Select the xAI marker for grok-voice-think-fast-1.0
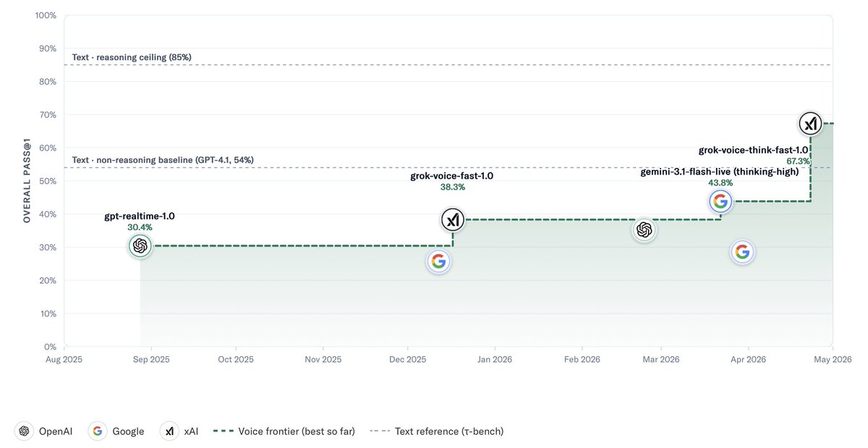868x448 pixels. pyautogui.click(x=810, y=124)
